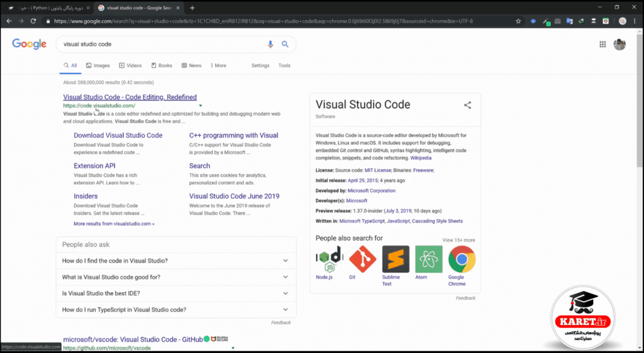This screenshot has width=644, height=353.
Task: Expand 'How do I find the code in Visual Studio?'
Action: tap(176, 261)
